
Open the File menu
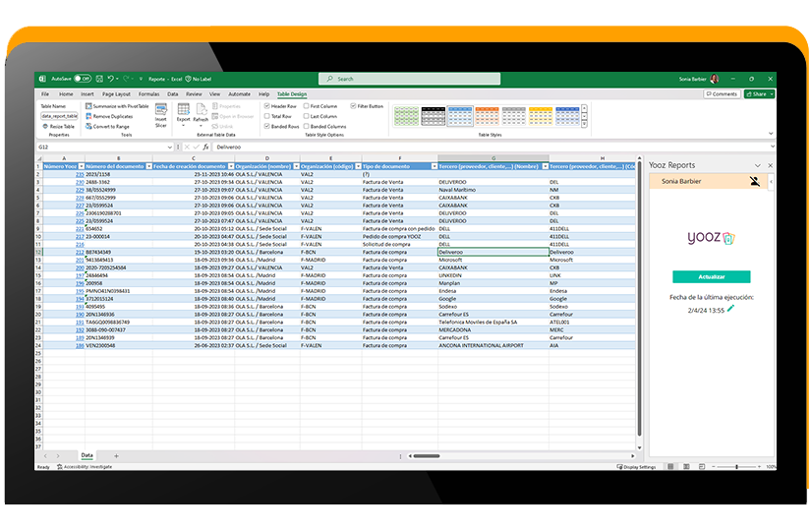click(45, 94)
